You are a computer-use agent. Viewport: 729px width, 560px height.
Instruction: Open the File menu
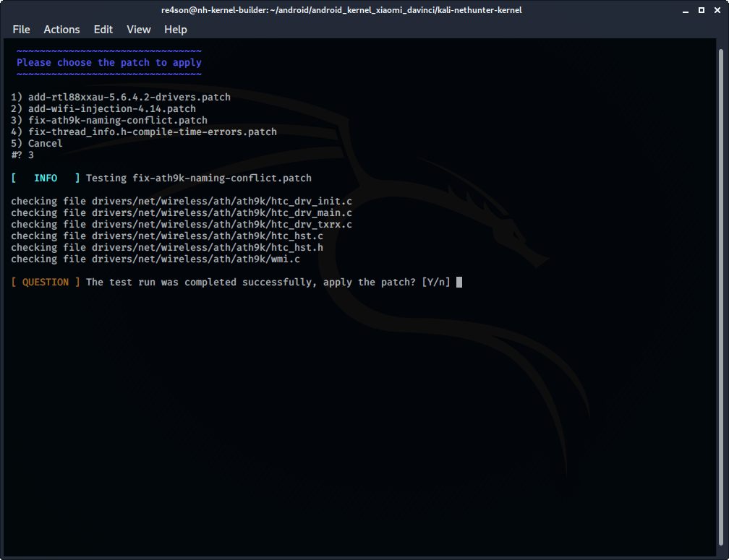click(21, 30)
